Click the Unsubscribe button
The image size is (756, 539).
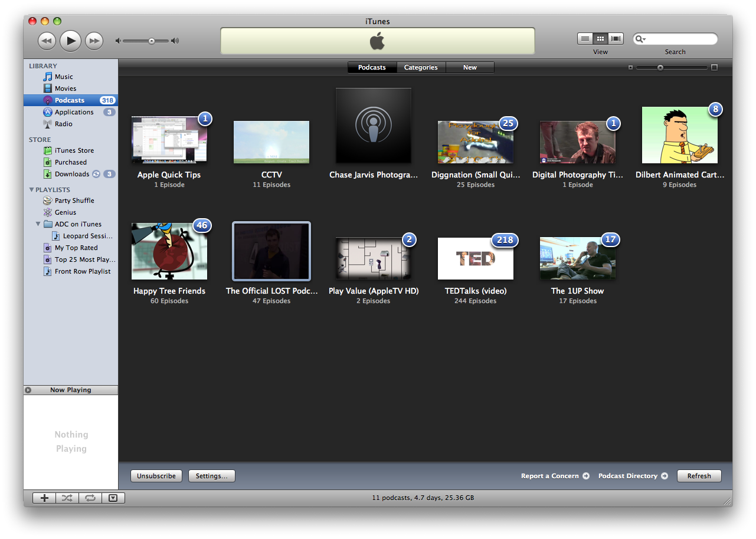pos(156,476)
